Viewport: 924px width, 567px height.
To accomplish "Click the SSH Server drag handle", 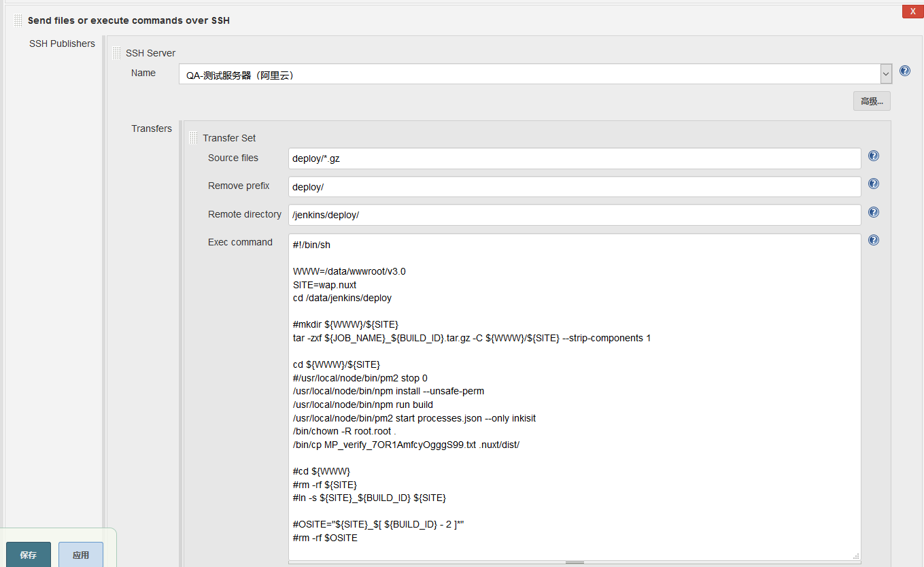I will [117, 53].
